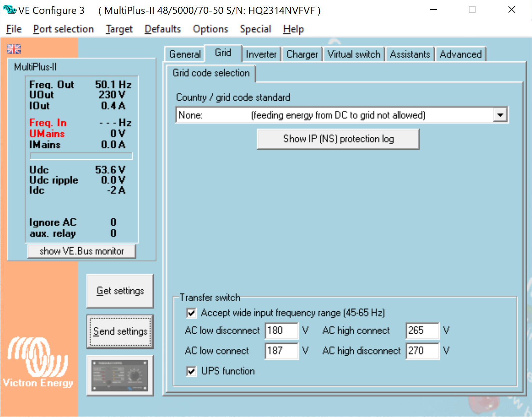Click the VE Configure app icon in title bar
The image size is (532, 417).
point(9,10)
